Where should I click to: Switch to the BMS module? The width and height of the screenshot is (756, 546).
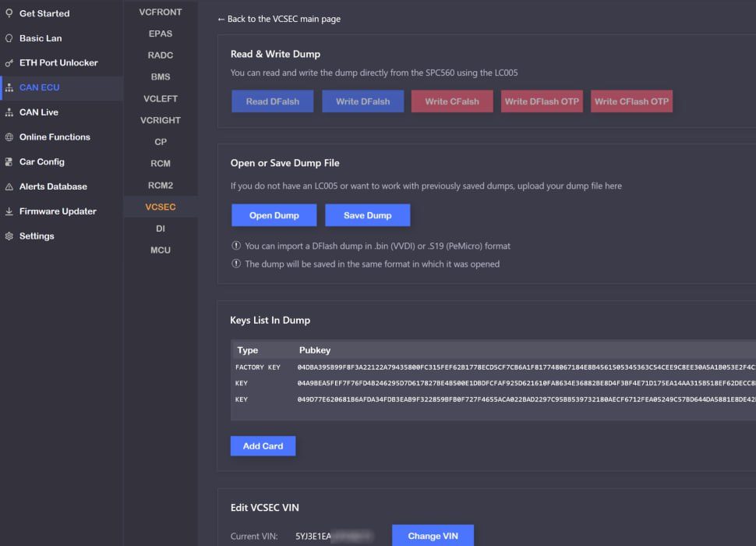pos(160,77)
